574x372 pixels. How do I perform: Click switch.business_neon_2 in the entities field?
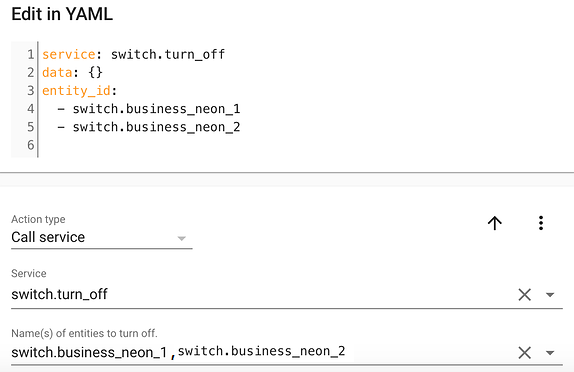tap(261, 351)
